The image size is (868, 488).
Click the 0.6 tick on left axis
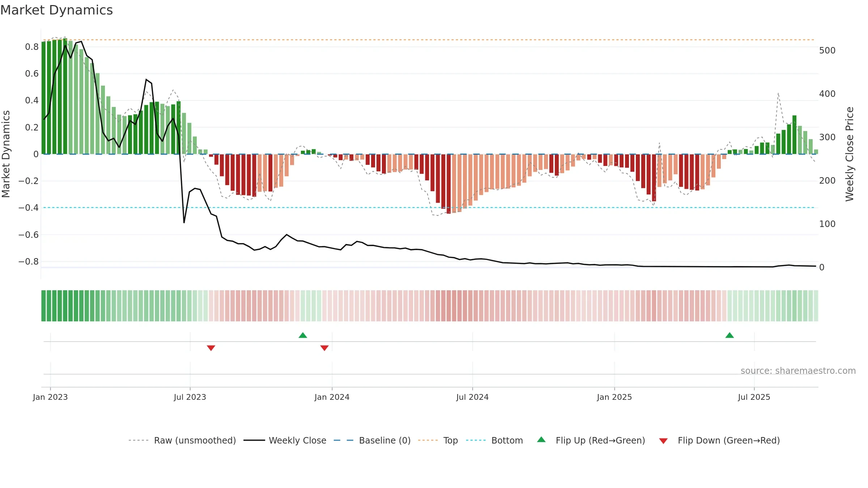tap(32, 73)
